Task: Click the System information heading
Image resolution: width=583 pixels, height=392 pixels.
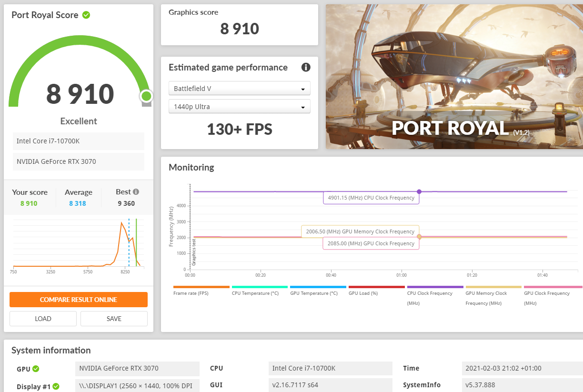Action: (x=51, y=351)
